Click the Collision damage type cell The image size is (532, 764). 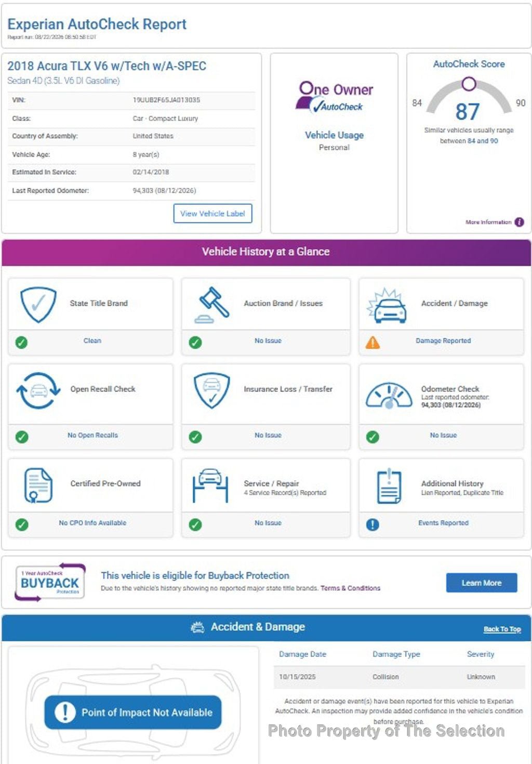tap(385, 677)
